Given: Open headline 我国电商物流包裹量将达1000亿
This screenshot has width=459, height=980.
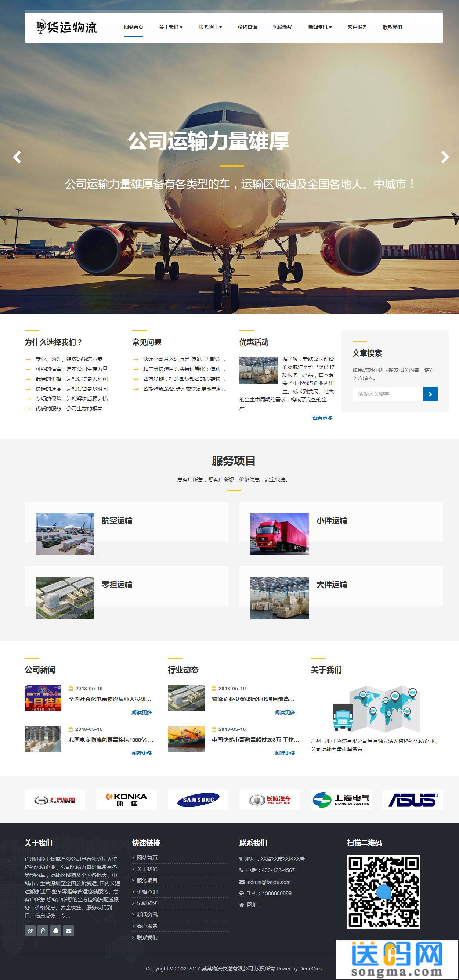Looking at the screenshot, I should coord(111,740).
